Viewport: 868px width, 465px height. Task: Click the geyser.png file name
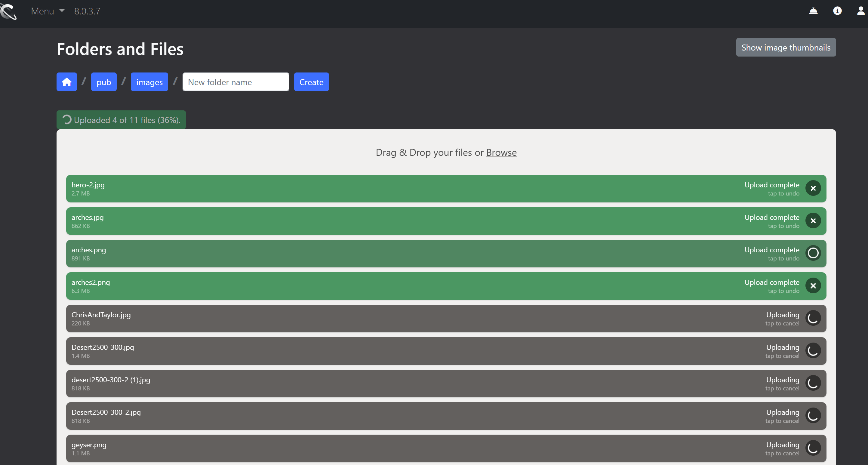click(89, 445)
